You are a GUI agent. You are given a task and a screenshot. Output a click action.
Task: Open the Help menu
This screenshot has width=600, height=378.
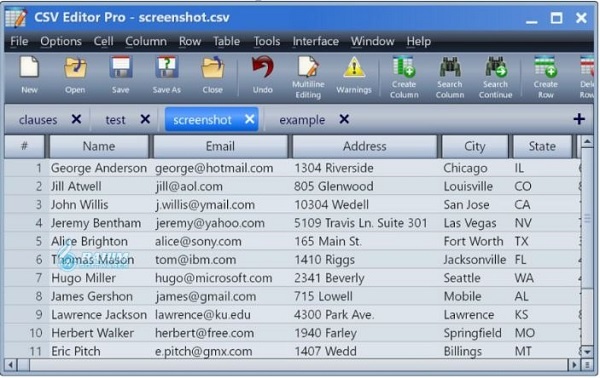[x=419, y=41]
